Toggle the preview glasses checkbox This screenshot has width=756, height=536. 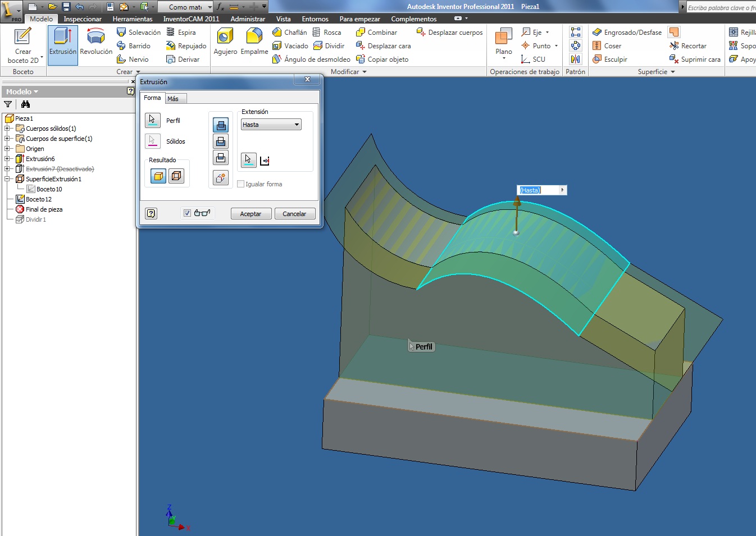click(187, 213)
